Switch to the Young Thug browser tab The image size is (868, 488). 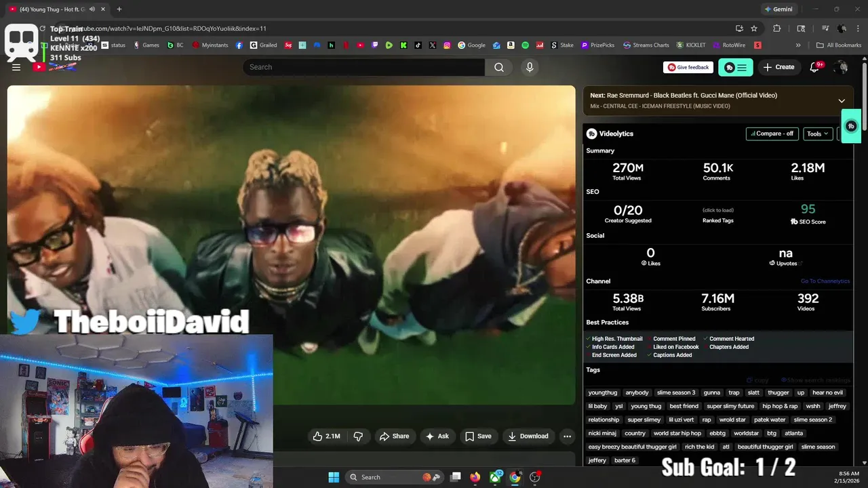tap(54, 9)
